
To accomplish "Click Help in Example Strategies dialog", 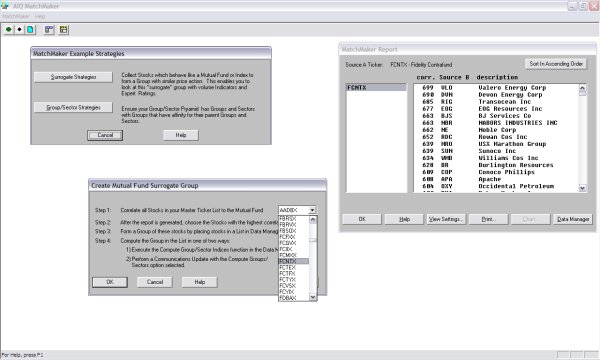I will coord(181,135).
